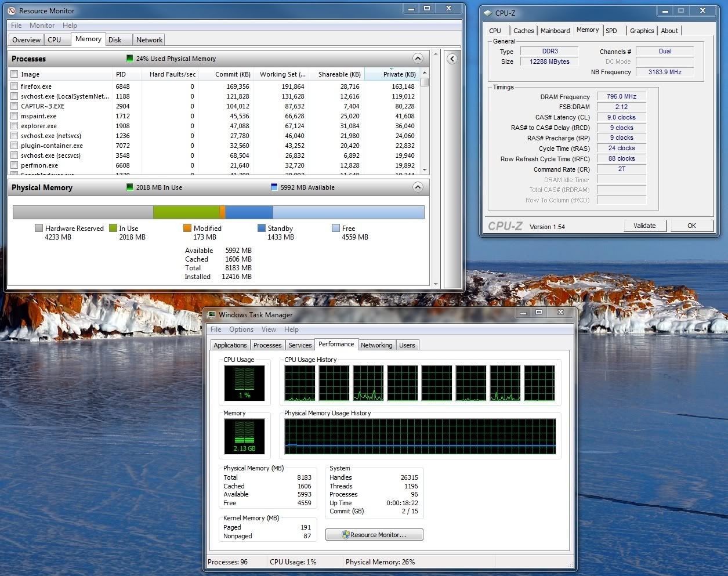Click the CPU Usage gauge showing 1 %
Screen dimensions: 728x576
(244, 383)
